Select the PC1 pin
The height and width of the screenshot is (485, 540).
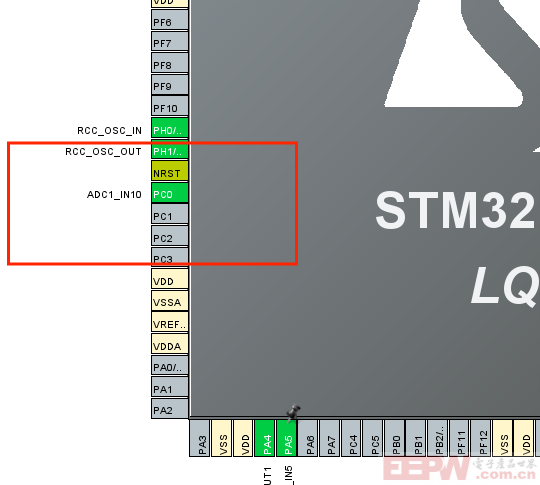pos(170,214)
